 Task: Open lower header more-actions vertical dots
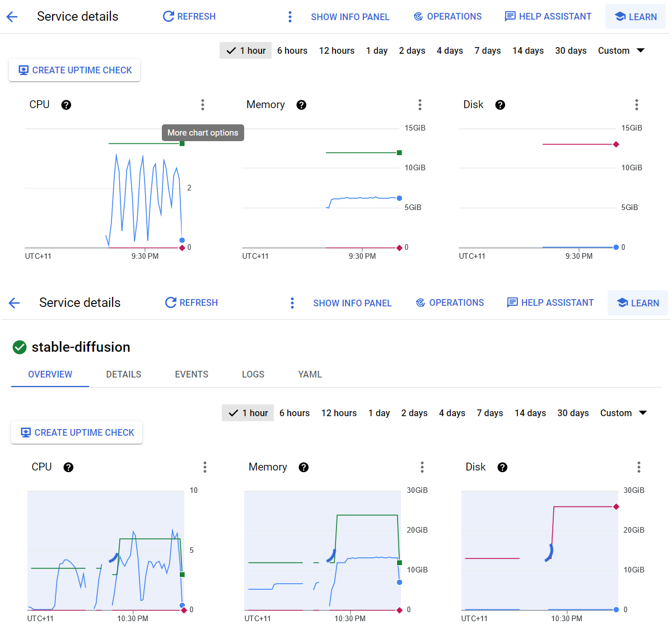[x=292, y=303]
